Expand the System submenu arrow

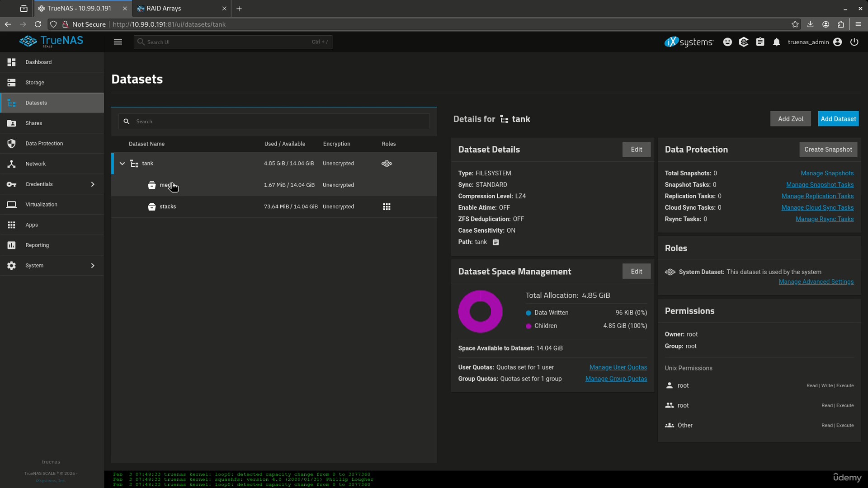[x=93, y=265]
